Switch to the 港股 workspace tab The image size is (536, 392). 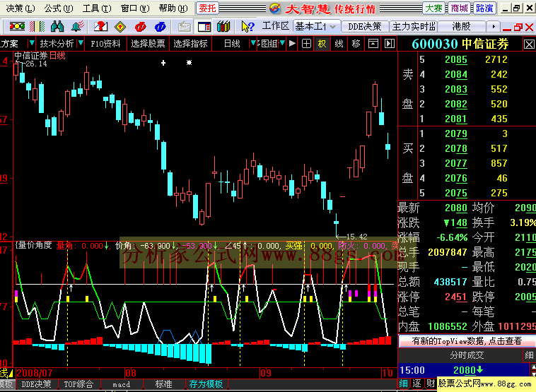click(x=461, y=26)
